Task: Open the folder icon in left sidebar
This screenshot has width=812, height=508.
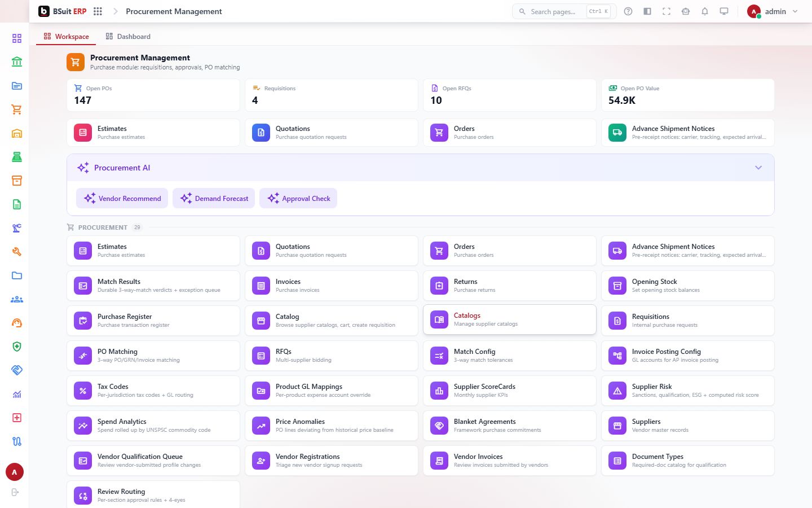Action: (17, 275)
